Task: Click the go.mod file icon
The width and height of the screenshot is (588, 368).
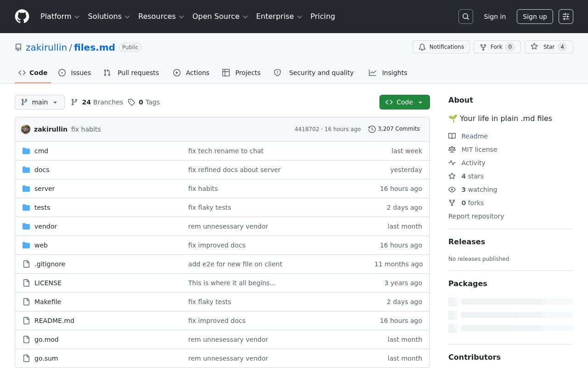Action: [26, 339]
